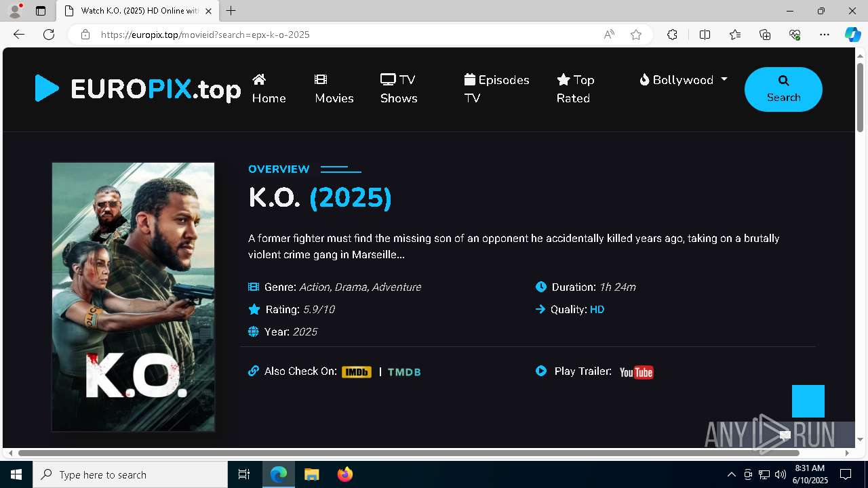Screen dimensions: 868x488
Task: Open browser profile icon
Action: pos(15,11)
